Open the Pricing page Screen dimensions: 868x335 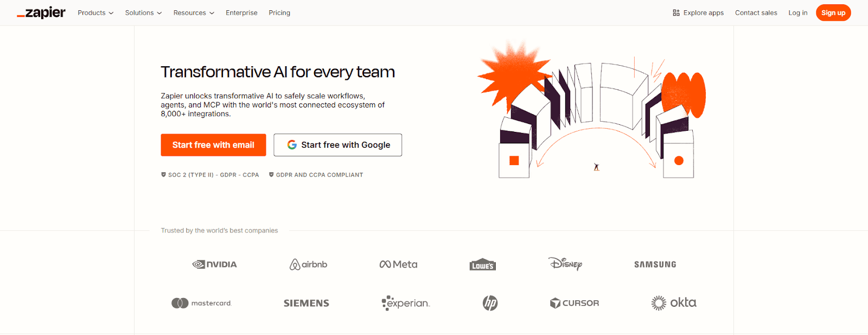pyautogui.click(x=279, y=12)
